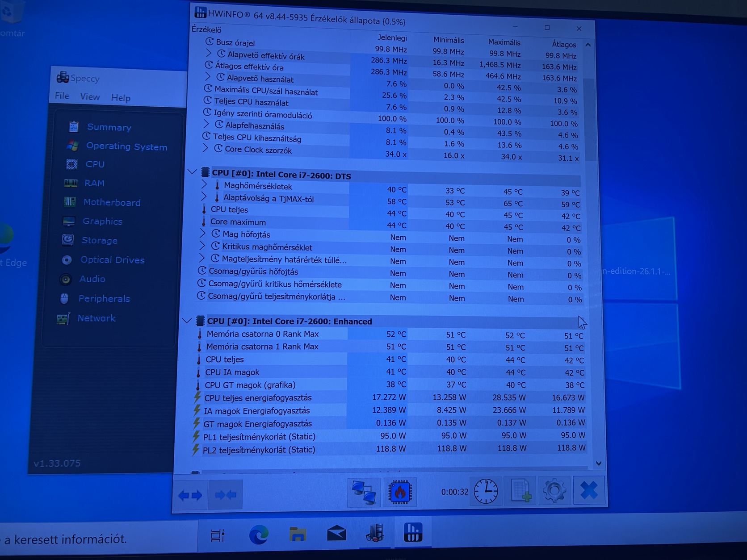This screenshot has height=560, width=747.
Task: Open HWiNFO sensor settings gear
Action: tap(555, 490)
